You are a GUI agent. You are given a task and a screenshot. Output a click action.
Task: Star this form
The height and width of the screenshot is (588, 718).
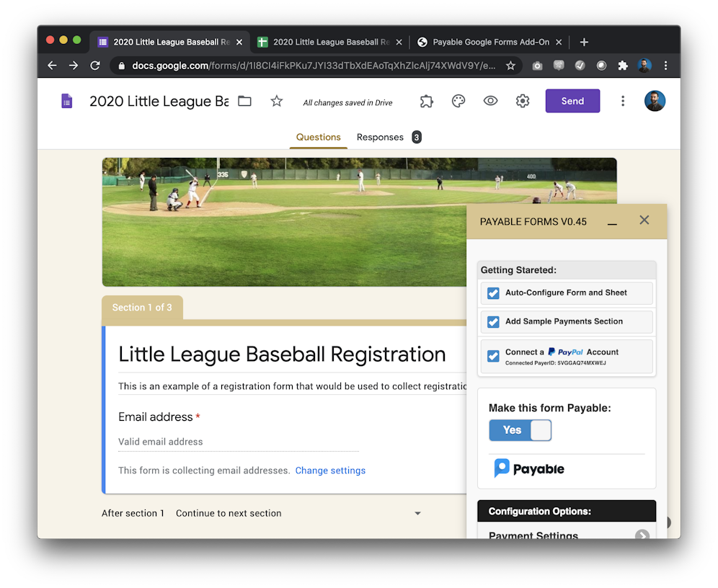click(x=277, y=102)
